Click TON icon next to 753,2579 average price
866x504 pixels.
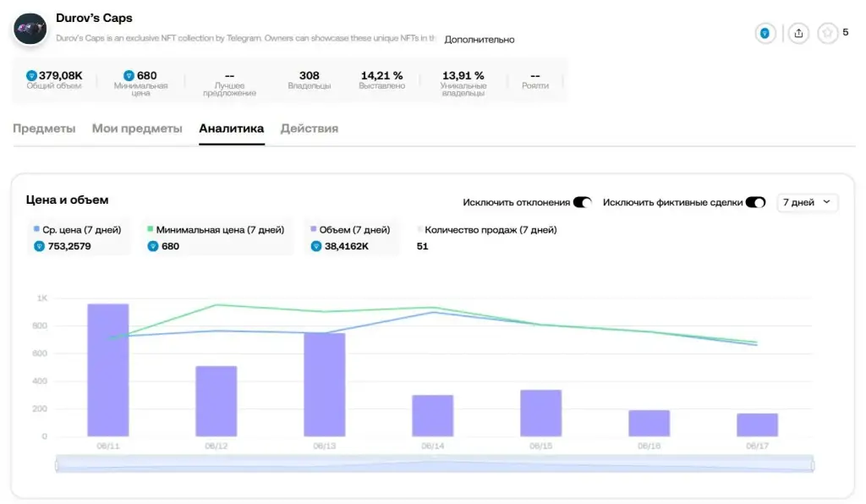click(x=39, y=246)
